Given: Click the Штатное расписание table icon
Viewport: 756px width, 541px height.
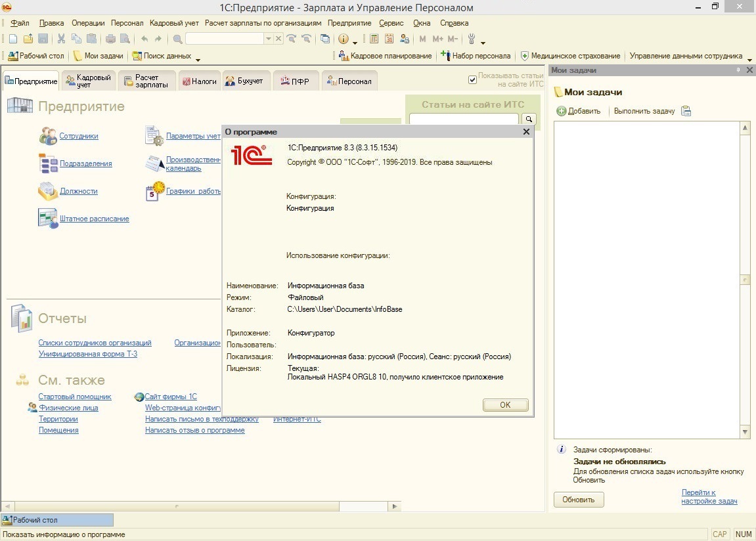Looking at the screenshot, I should tap(48, 218).
